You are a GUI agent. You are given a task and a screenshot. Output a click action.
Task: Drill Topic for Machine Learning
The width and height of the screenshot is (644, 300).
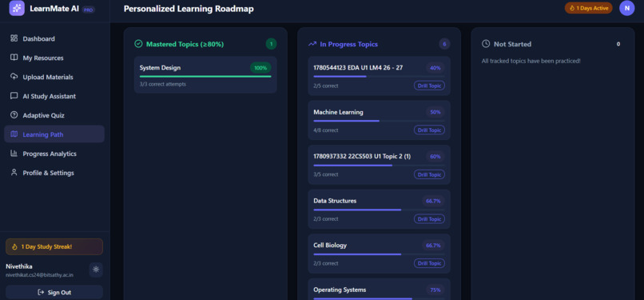pyautogui.click(x=429, y=130)
